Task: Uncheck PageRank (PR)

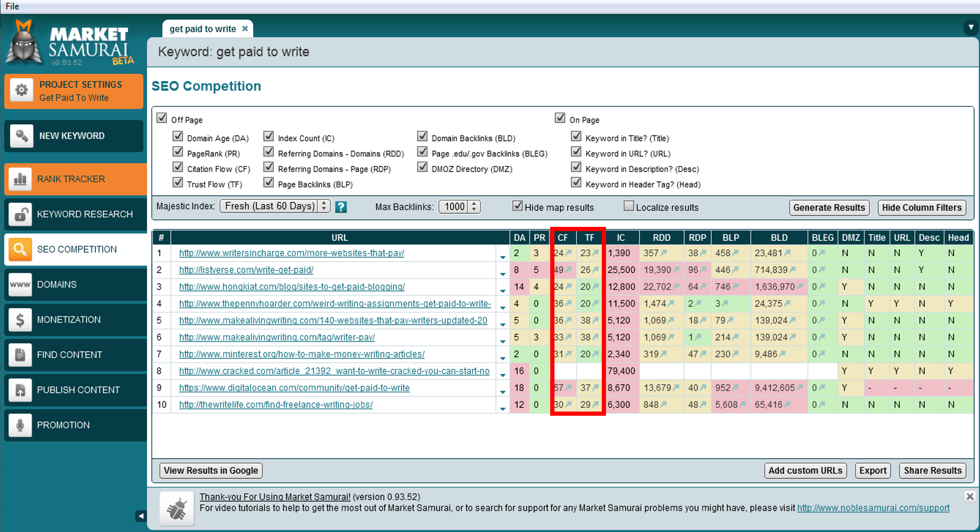Action: (178, 151)
